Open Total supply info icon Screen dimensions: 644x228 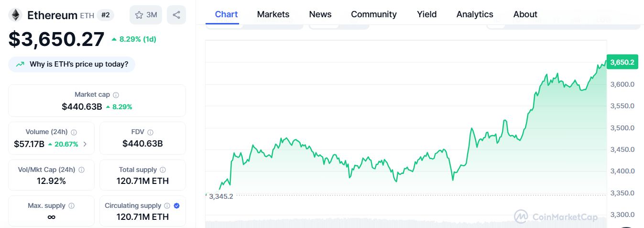pos(163,170)
